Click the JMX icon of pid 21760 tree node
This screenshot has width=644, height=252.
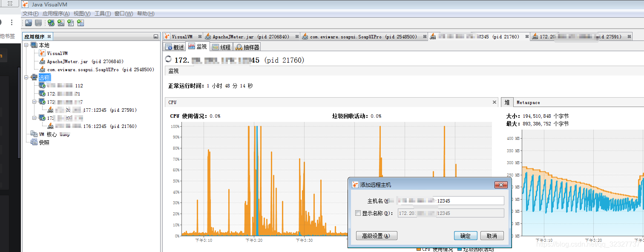[x=50, y=126]
